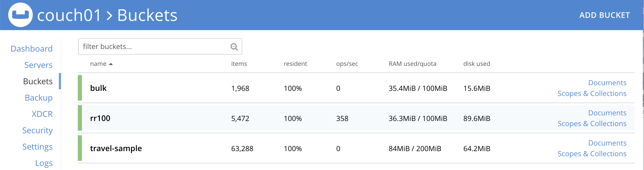Open Settings from the sidebar
This screenshot has height=170, width=644.
click(37, 147)
